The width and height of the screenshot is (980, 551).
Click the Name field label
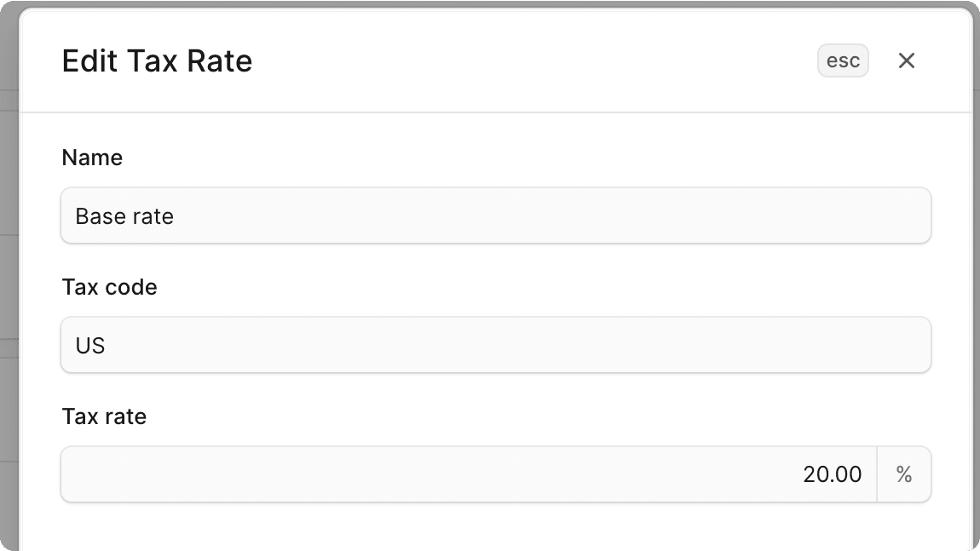point(91,158)
